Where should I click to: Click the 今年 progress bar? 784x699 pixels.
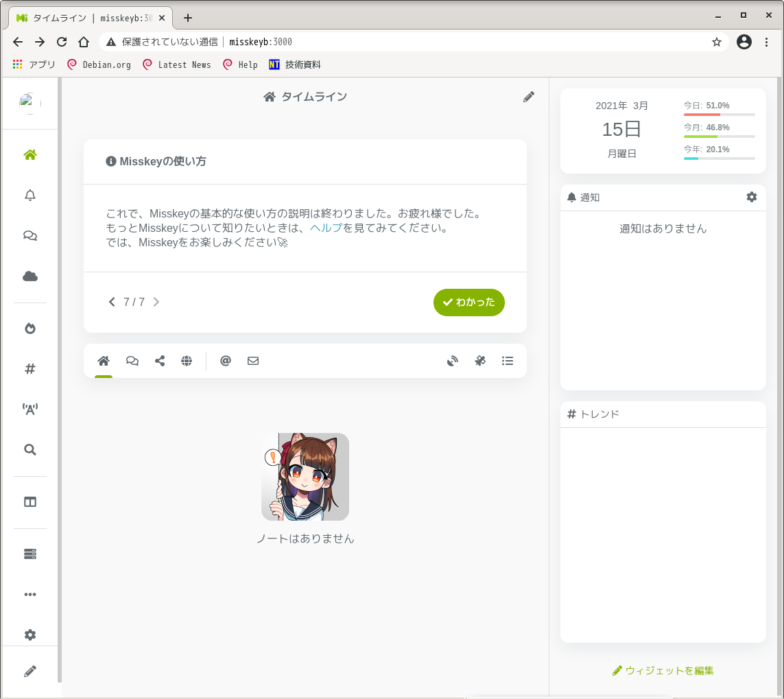point(720,158)
